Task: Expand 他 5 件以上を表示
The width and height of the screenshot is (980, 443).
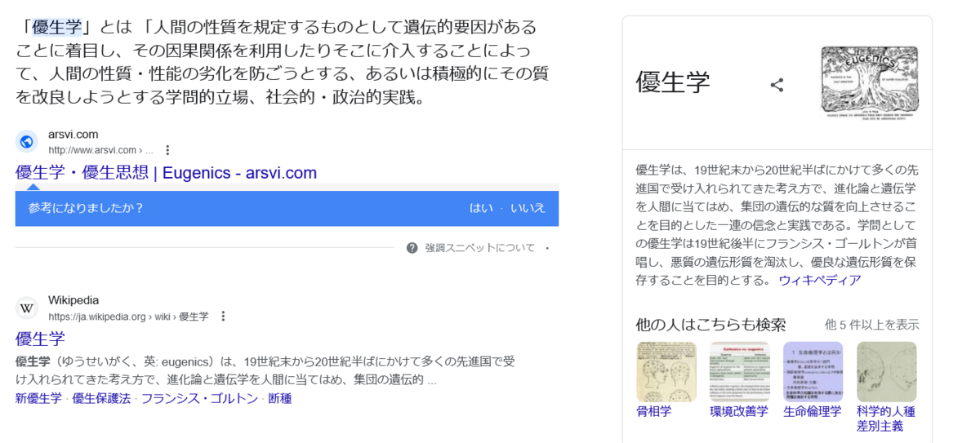Action: pyautogui.click(x=871, y=325)
